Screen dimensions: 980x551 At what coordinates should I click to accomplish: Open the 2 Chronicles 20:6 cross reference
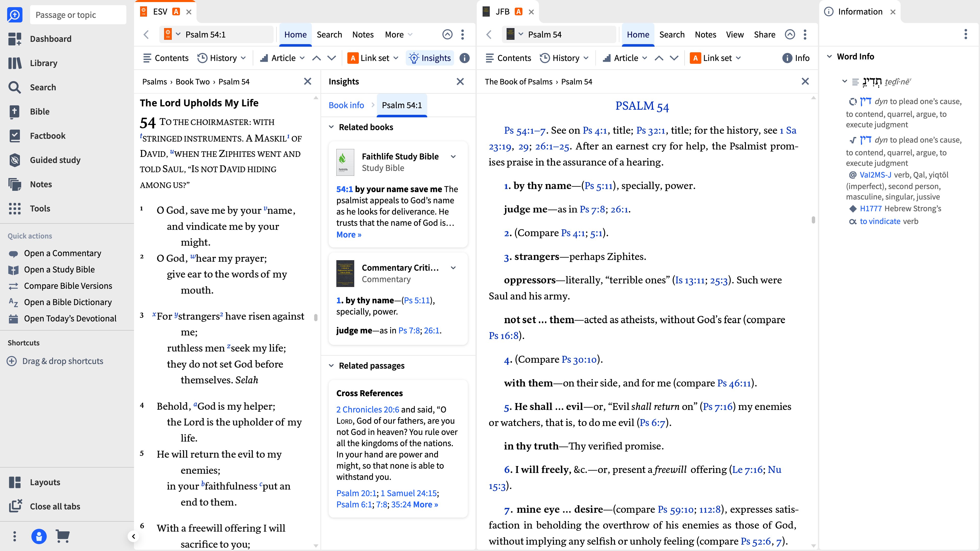pos(367,409)
